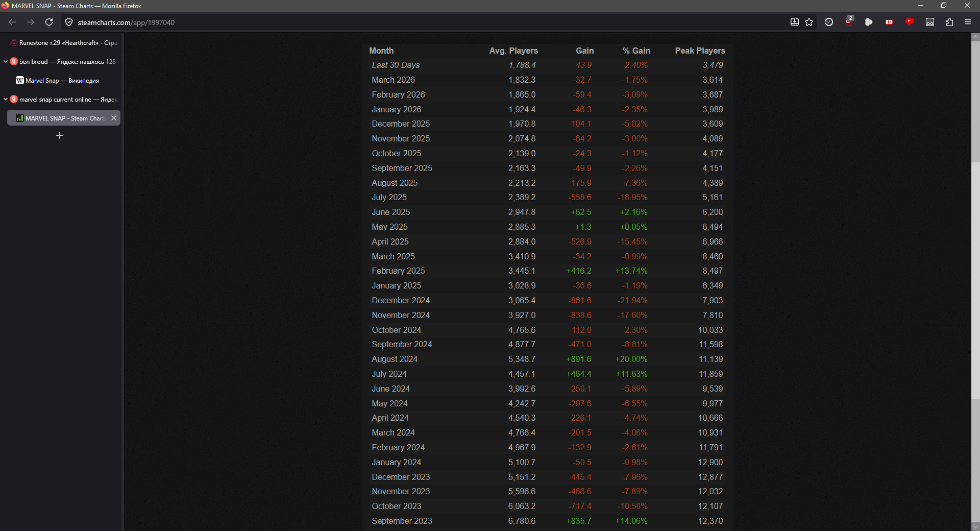Image resolution: width=980 pixels, height=531 pixels.
Task: Open the uBlock Origin extension popup
Action: [849, 21]
